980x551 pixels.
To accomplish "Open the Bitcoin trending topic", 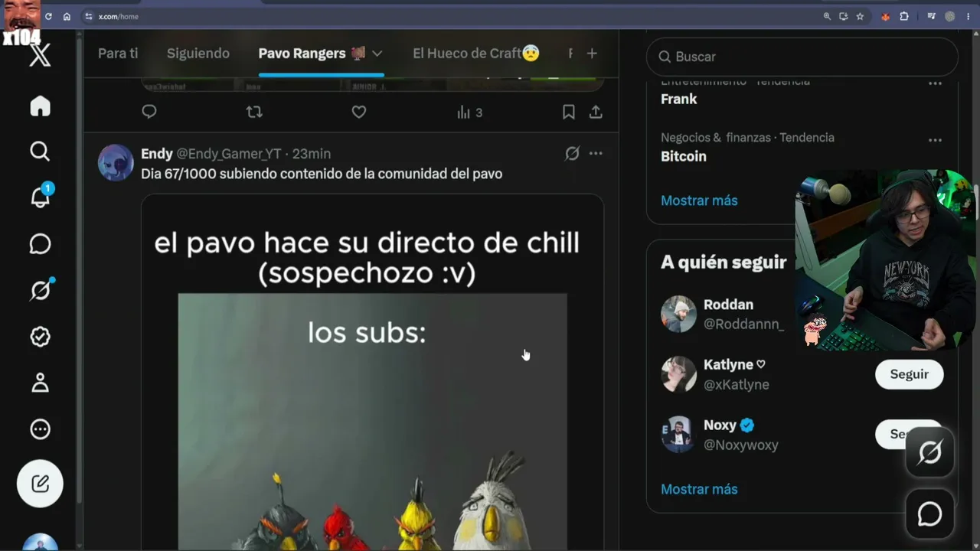I will [x=684, y=156].
